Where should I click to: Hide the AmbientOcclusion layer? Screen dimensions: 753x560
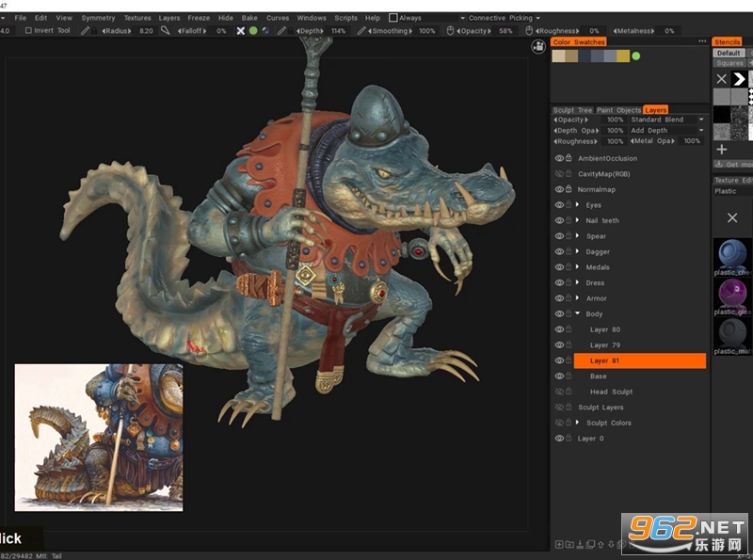[558, 158]
